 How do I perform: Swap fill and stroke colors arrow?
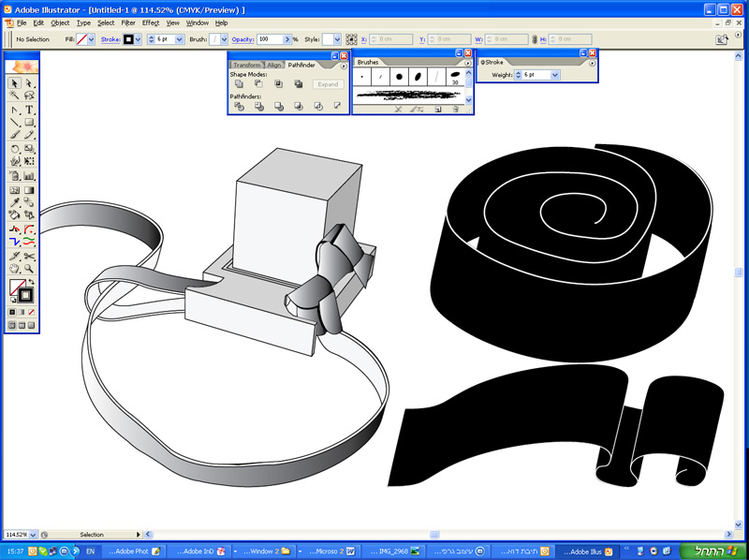coord(31,282)
